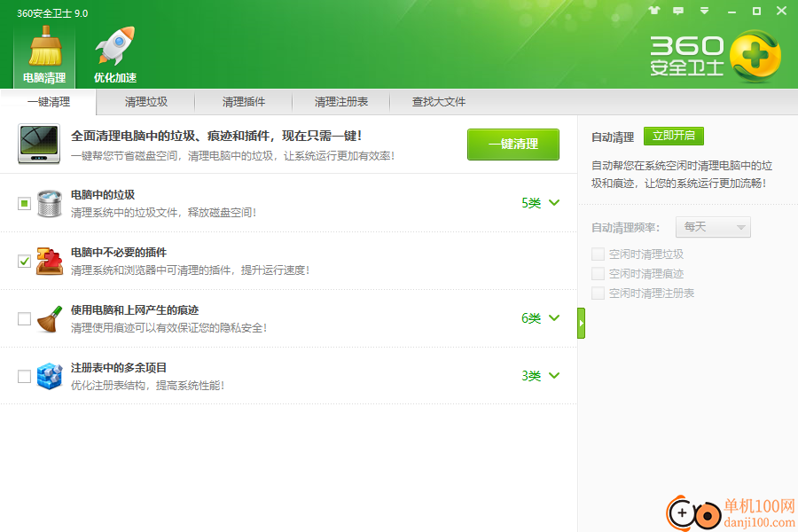Click the 电脑中的垃圾 title text

[x=103, y=195]
